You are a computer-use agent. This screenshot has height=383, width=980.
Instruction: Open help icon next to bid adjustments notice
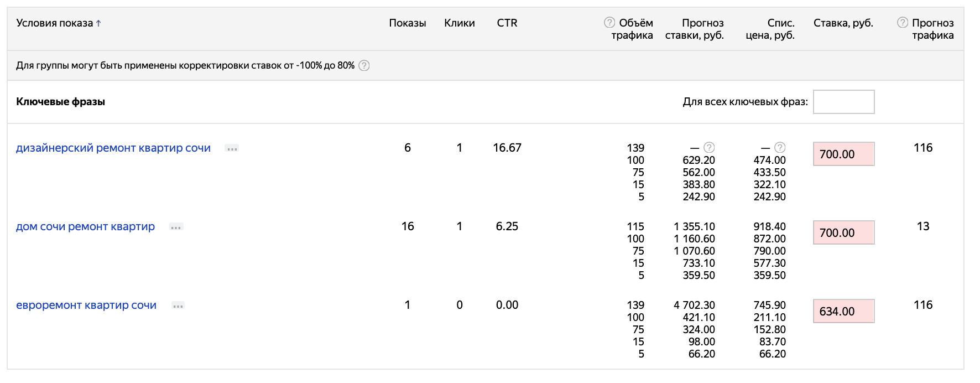364,65
